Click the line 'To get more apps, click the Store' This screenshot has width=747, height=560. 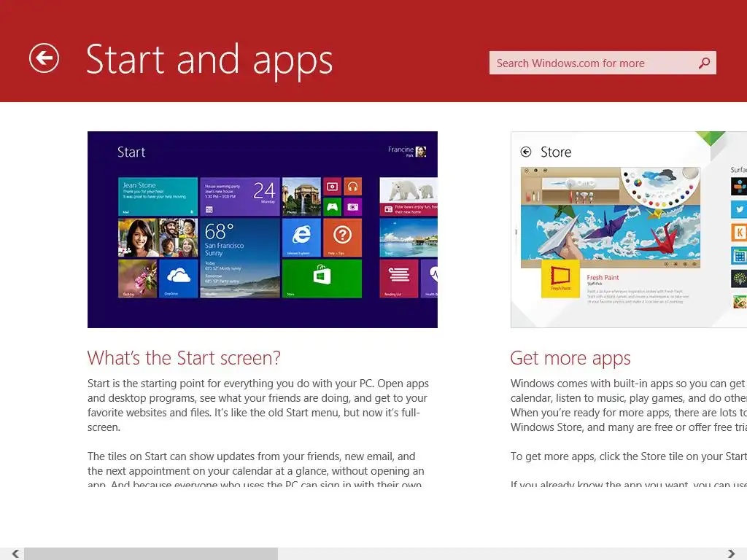point(629,456)
